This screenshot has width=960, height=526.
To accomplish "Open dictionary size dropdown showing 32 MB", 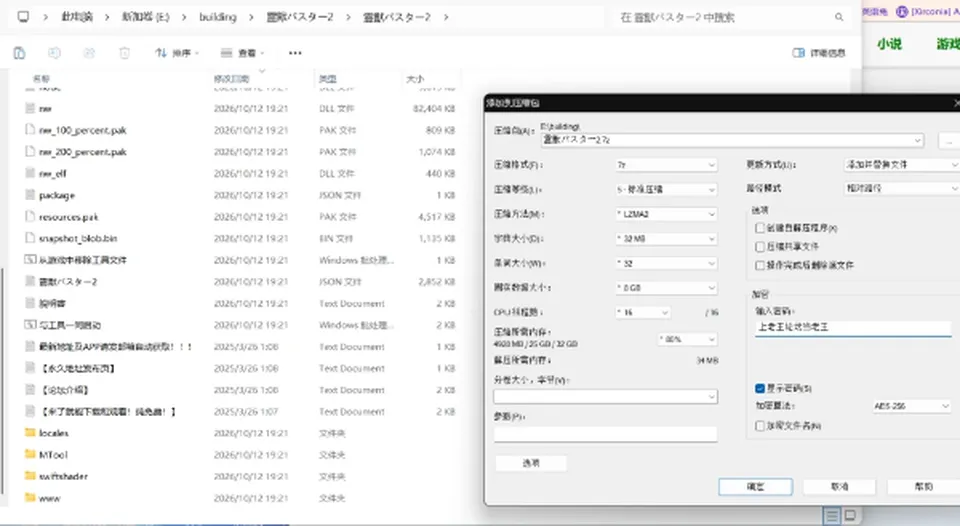I will 666,239.
